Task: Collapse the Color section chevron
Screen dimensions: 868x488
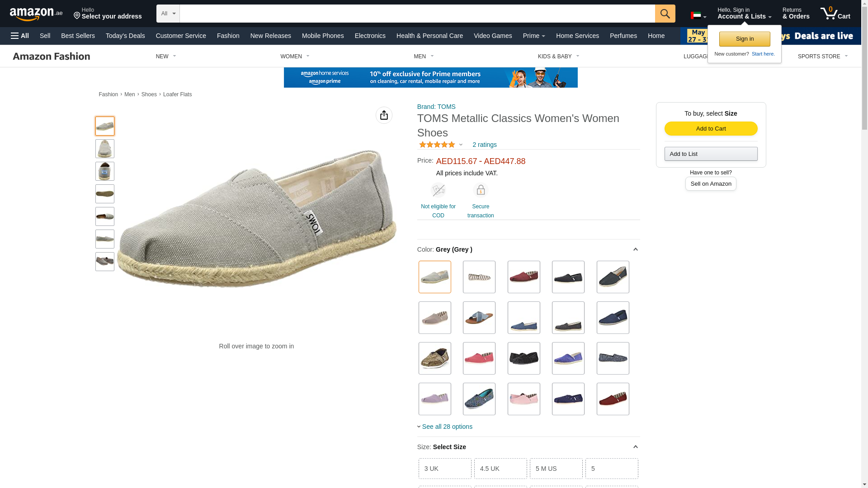Action: [635, 249]
